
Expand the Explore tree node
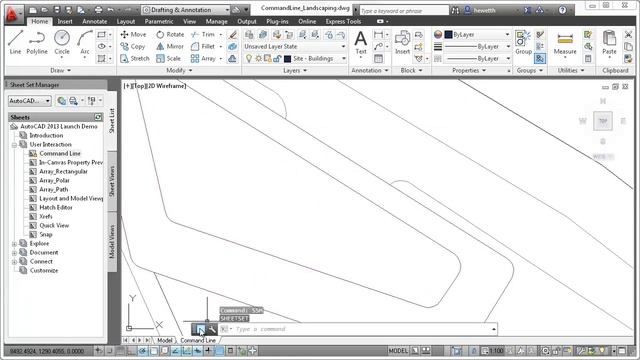(x=14, y=244)
